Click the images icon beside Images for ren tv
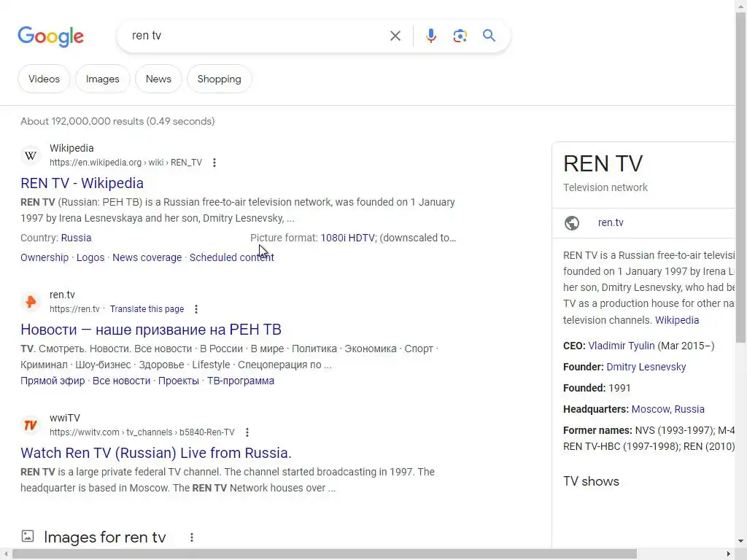 point(28,536)
